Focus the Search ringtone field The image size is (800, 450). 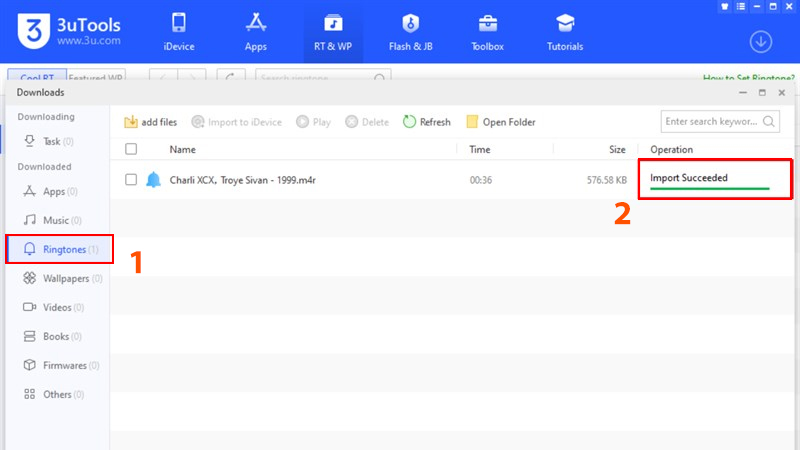[323, 76]
